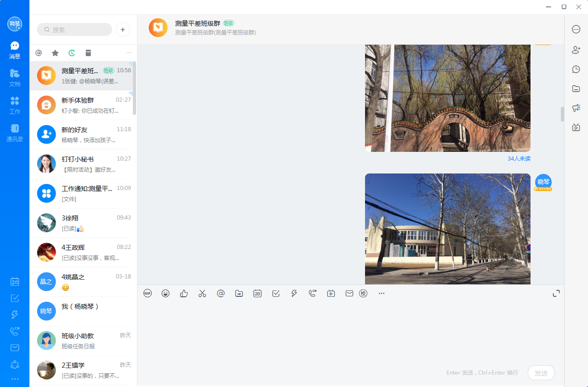
Task: Filter conversations by starred items
Action: (x=55, y=53)
